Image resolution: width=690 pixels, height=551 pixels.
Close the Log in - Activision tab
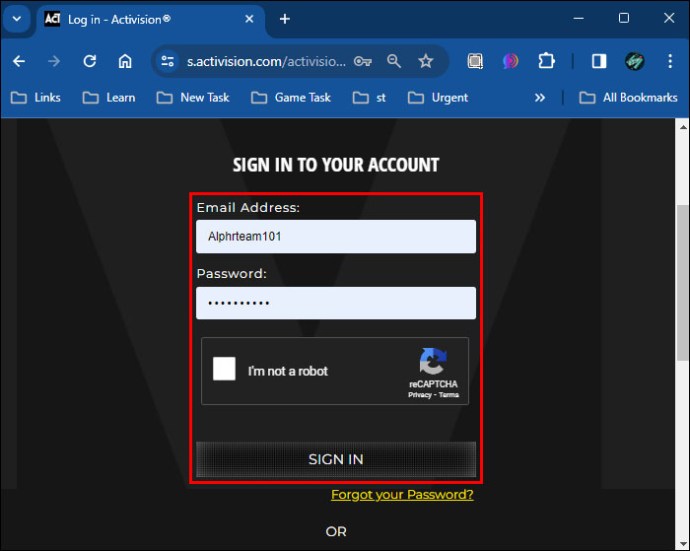pos(249,19)
